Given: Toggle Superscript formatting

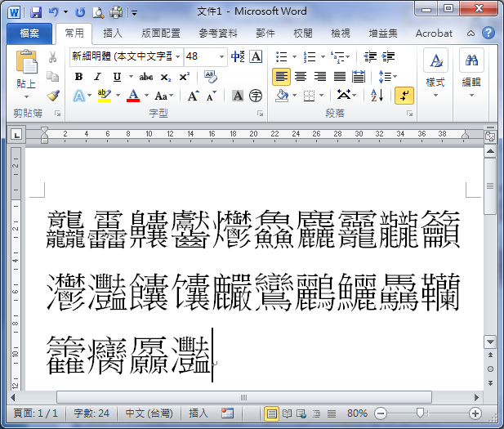Looking at the screenshot, I should [x=184, y=77].
